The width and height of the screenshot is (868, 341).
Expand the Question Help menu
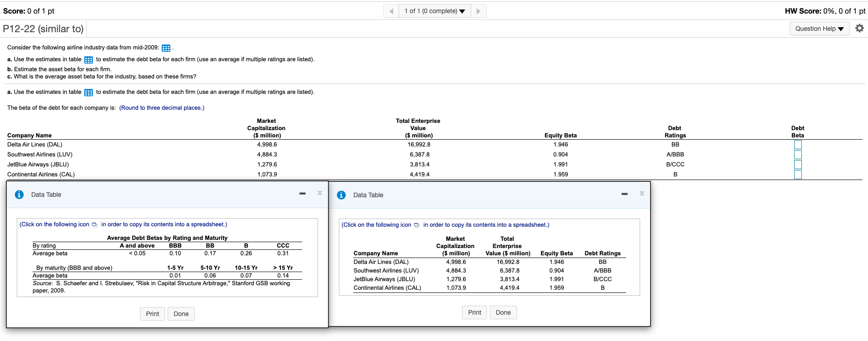820,29
